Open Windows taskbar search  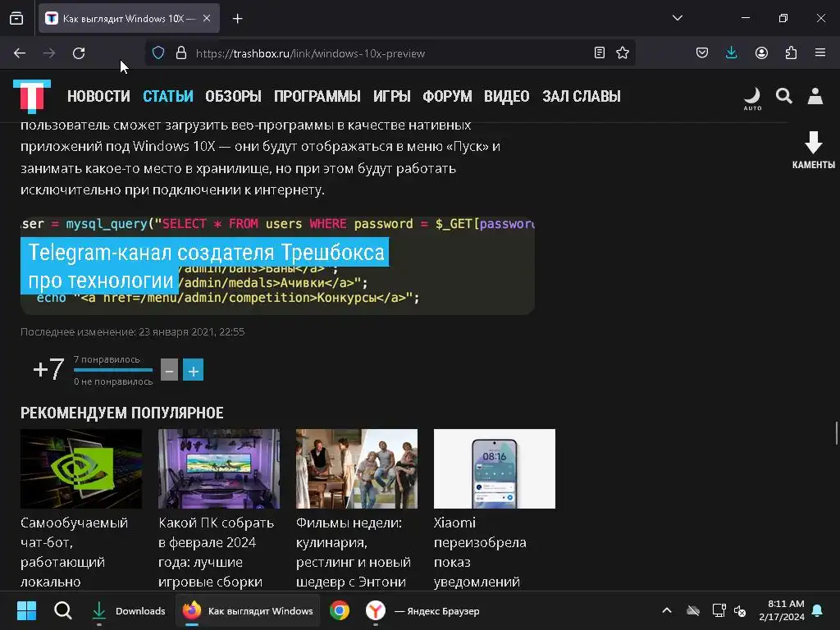coord(62,610)
